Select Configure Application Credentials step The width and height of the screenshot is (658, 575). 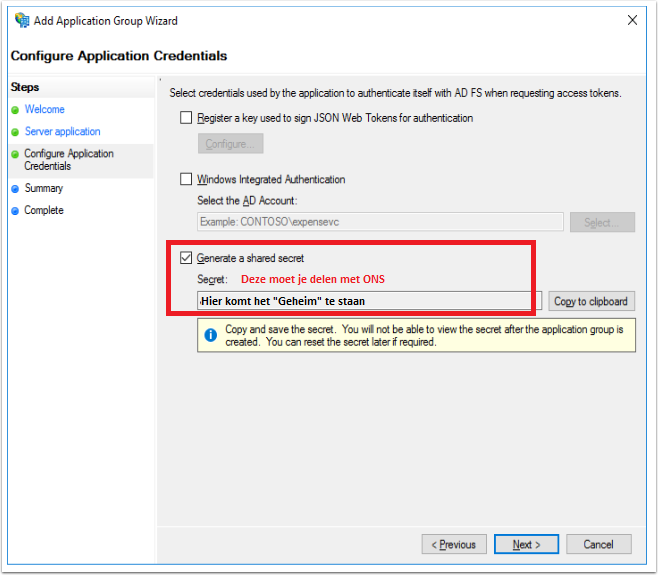[69, 160]
